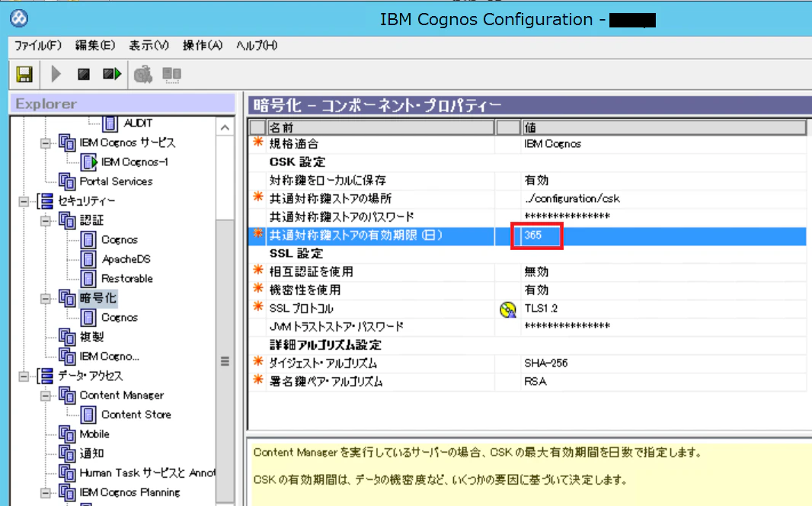The image size is (812, 506).
Task: Click ダイジェスト・アルゴリズム property name
Action: [x=323, y=363]
